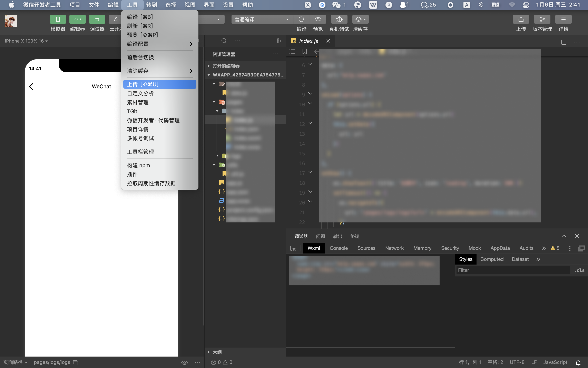
Task: Copy page path icon next to pages/logs/logs
Action: tap(76, 362)
